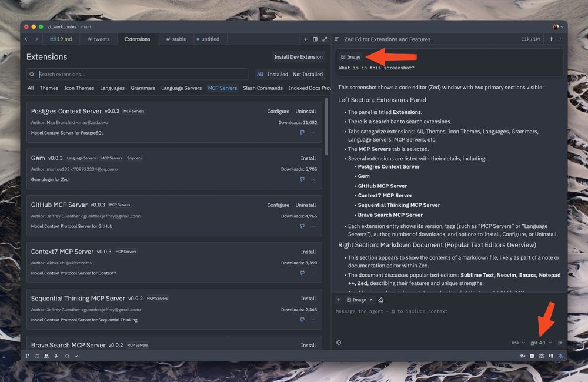This screenshot has height=382, width=588.
Task: Open more options for GitHub MCP Server
Action: 313,226
